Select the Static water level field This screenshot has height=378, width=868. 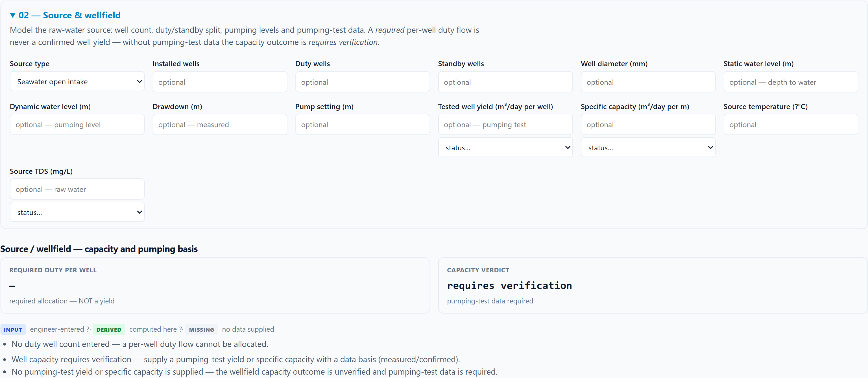click(x=791, y=82)
